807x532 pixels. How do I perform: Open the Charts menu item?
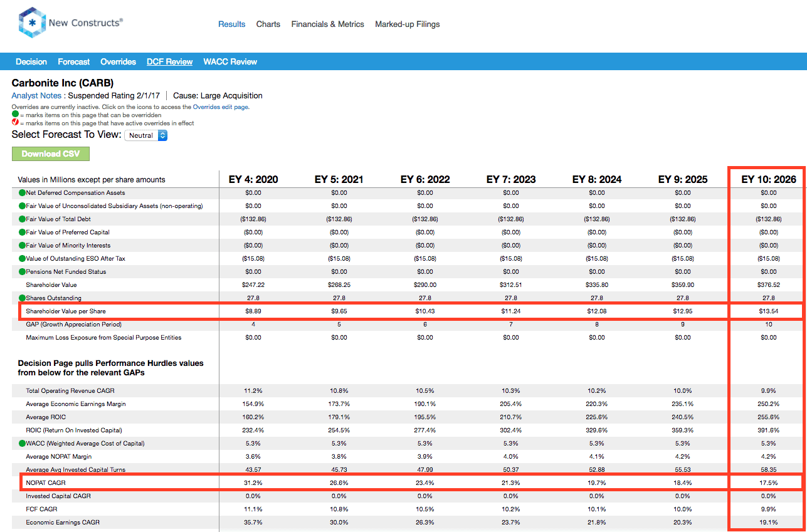click(x=268, y=24)
